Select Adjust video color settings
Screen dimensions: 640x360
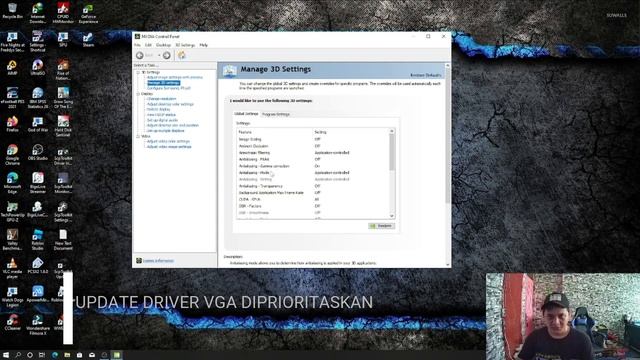pos(168,141)
